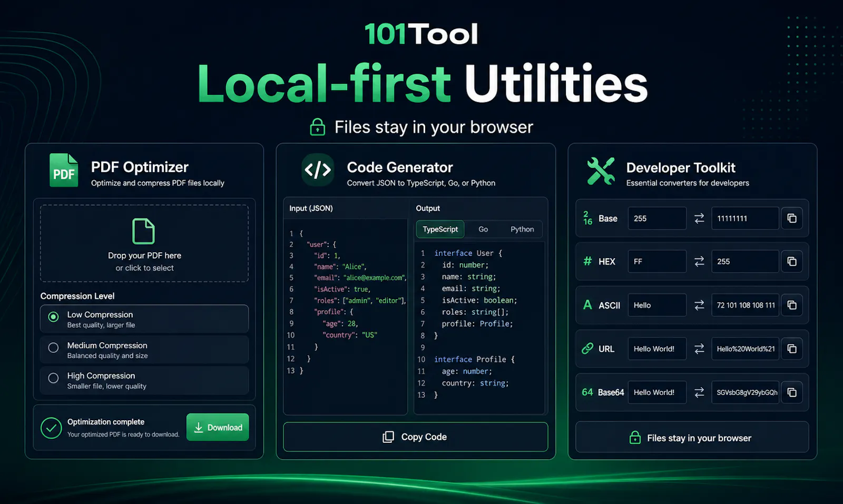Swap direction in the Base converter row
Image resolution: width=843 pixels, height=504 pixels.
click(x=699, y=218)
